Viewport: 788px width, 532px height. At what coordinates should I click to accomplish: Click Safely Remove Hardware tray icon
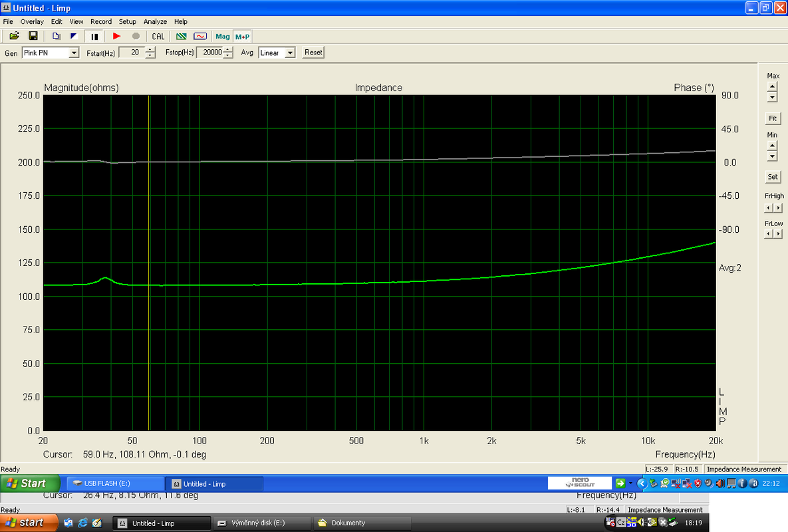653,483
